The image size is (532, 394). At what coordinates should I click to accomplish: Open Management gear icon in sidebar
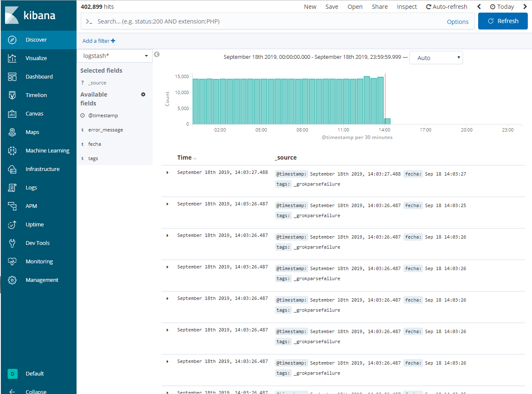[x=12, y=280]
